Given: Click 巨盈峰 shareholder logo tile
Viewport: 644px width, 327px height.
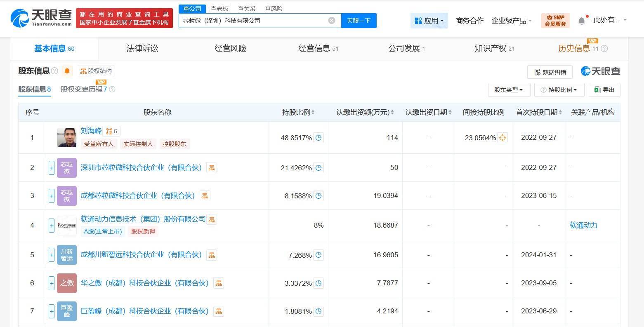Looking at the screenshot, I should tap(67, 311).
